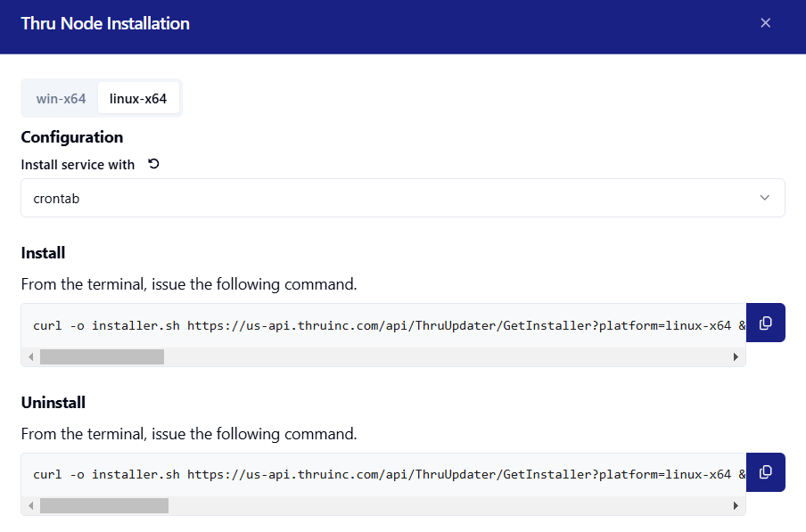Screen dimensions: 806x532
Task: Click empty track of Uninstall command scrollbar
Action: [x=446, y=506]
